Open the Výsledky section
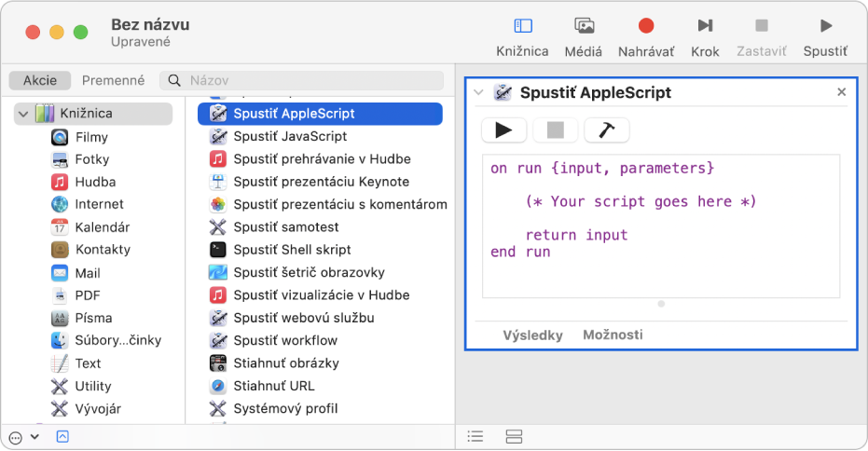 [x=532, y=335]
